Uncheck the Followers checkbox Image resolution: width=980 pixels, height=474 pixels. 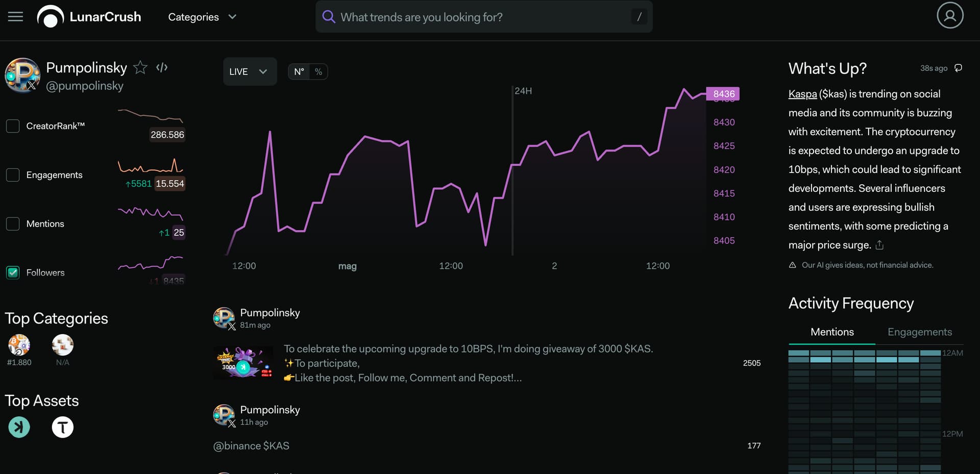13,272
